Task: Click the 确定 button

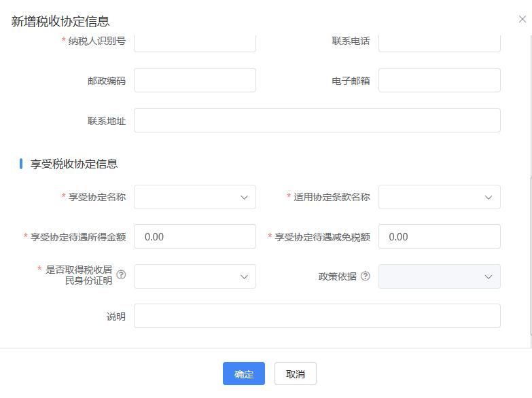Action: click(243, 374)
